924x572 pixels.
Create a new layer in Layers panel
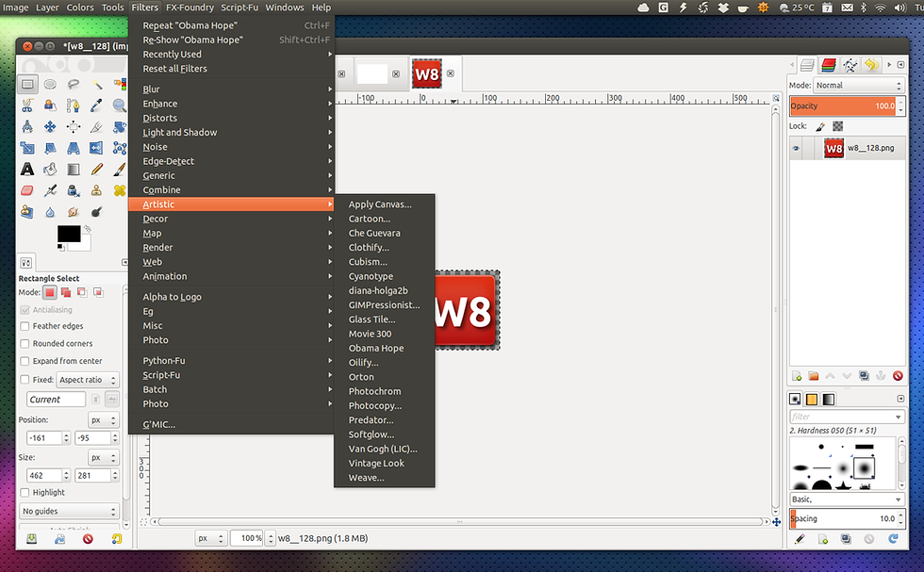(x=797, y=376)
